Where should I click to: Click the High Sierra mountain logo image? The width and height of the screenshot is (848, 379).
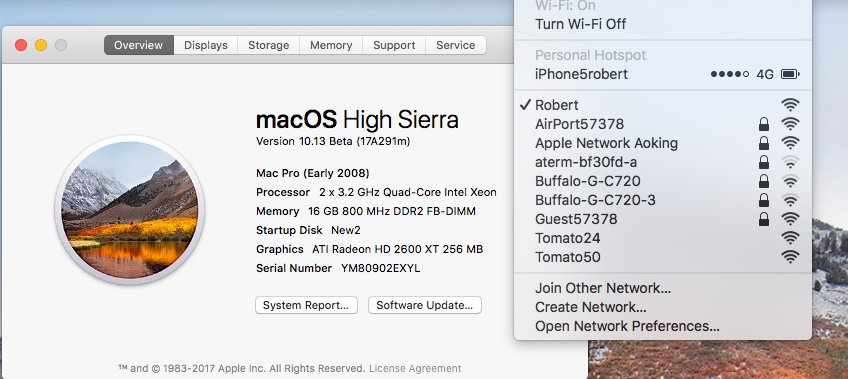click(x=130, y=210)
